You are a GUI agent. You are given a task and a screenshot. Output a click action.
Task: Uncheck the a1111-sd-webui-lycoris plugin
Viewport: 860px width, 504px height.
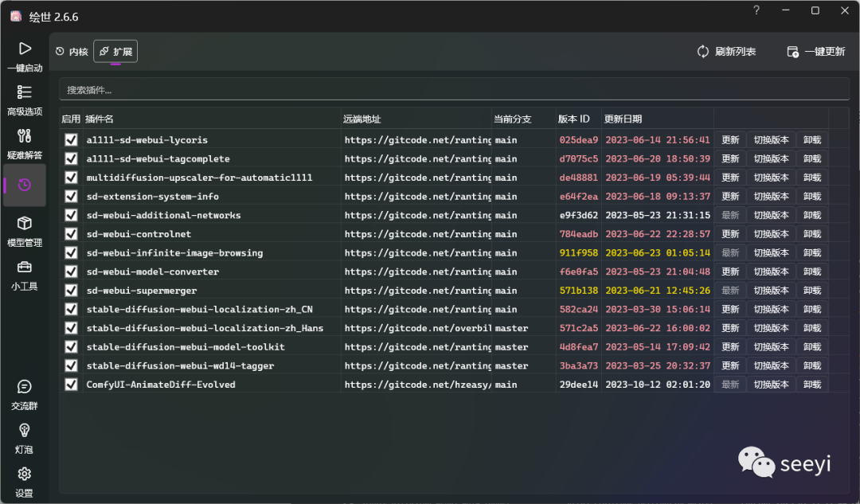click(72, 140)
